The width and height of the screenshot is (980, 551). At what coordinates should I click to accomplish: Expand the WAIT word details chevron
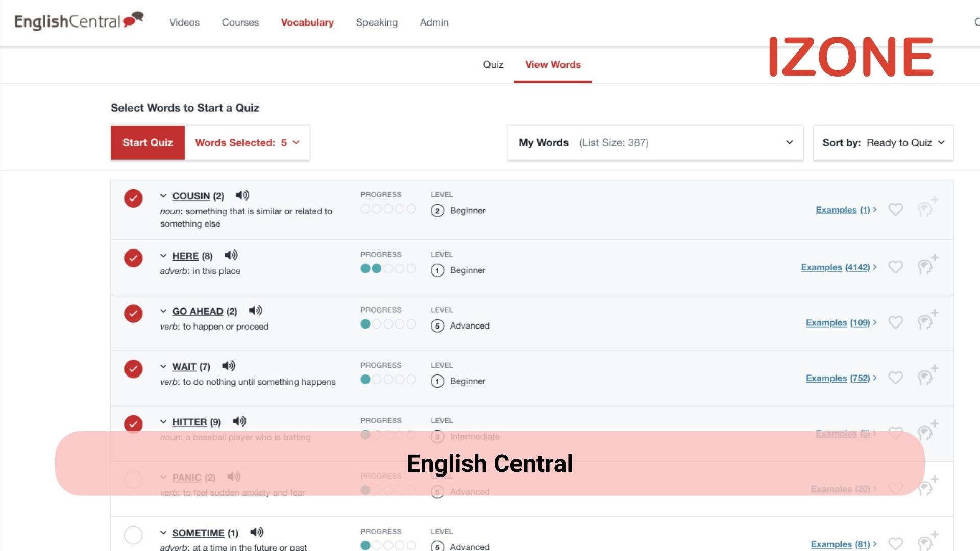click(x=163, y=366)
